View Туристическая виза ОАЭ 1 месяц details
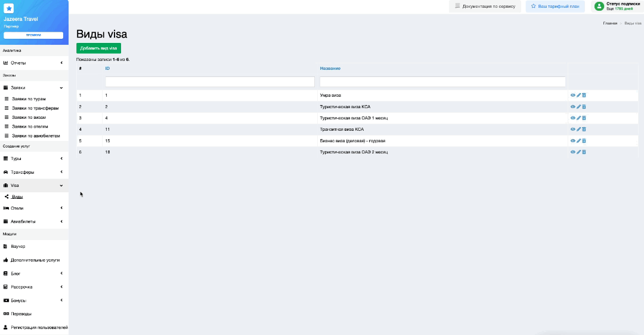Viewport: 644px width, 335px height. [573, 118]
